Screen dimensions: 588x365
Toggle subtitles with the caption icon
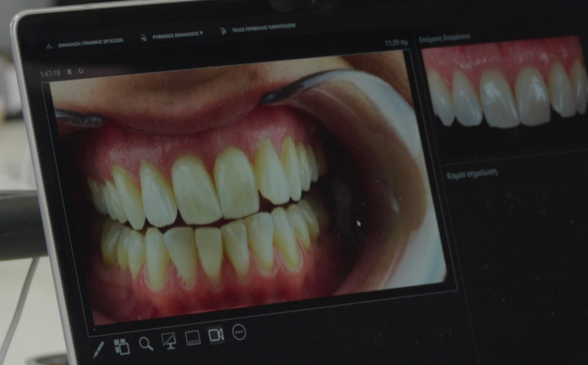[193, 337]
